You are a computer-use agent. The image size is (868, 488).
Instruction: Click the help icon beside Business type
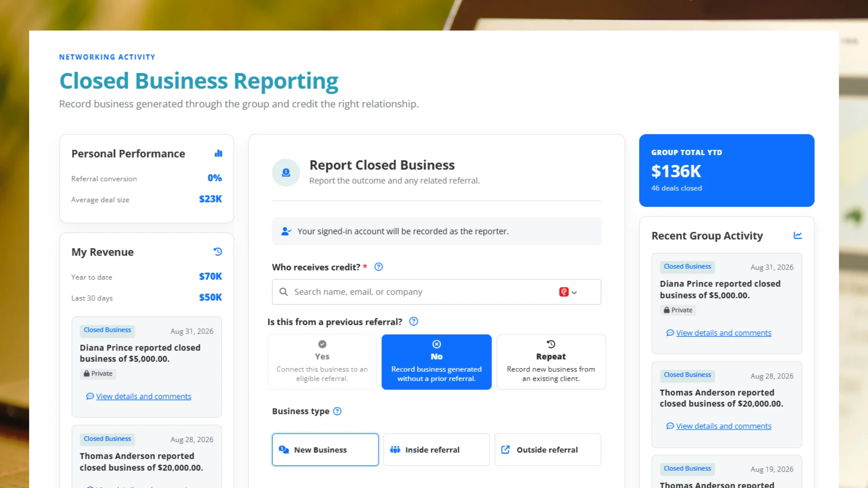coord(337,411)
